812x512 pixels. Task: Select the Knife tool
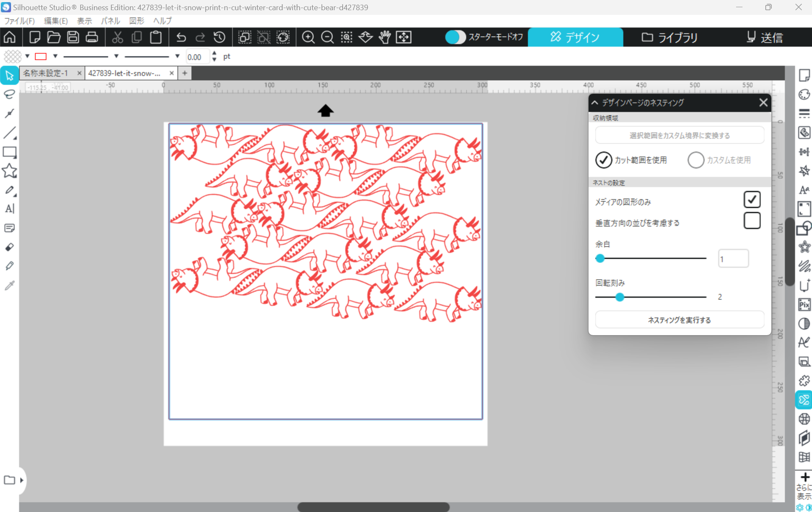9,266
